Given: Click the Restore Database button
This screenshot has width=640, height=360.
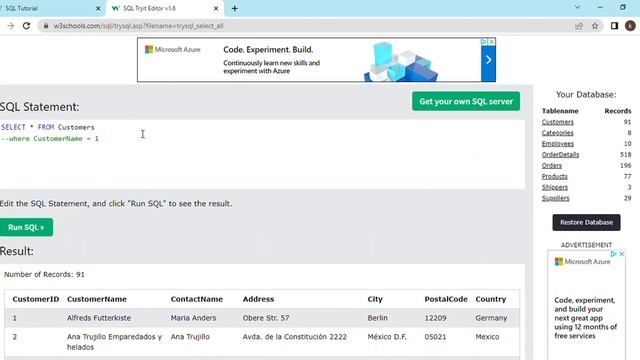Looking at the screenshot, I should [586, 222].
